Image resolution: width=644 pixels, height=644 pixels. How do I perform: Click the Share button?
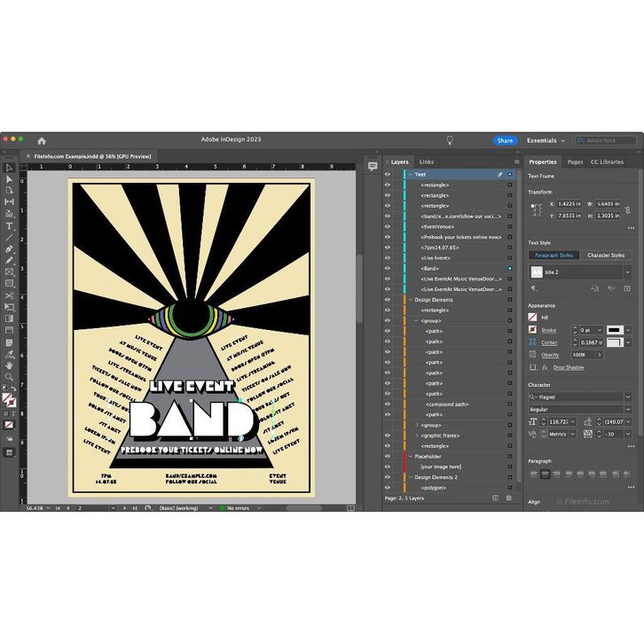pyautogui.click(x=505, y=140)
